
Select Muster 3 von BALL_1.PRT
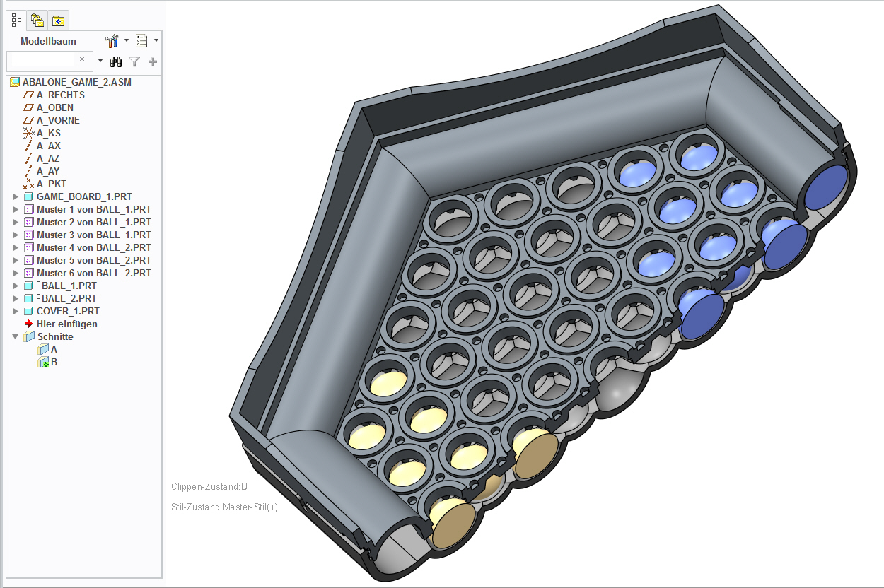(94, 235)
